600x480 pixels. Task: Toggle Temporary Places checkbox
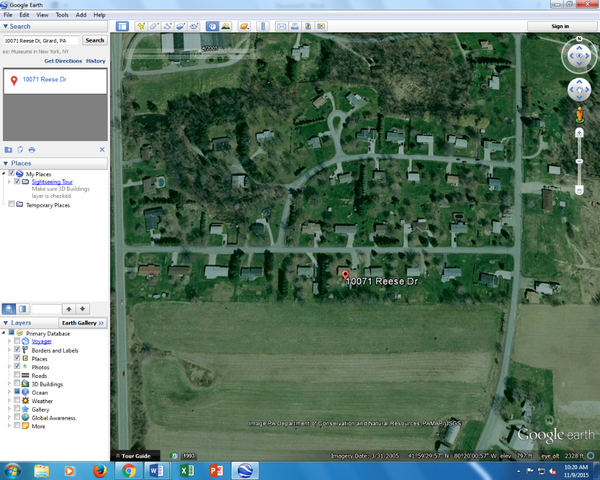coord(11,204)
